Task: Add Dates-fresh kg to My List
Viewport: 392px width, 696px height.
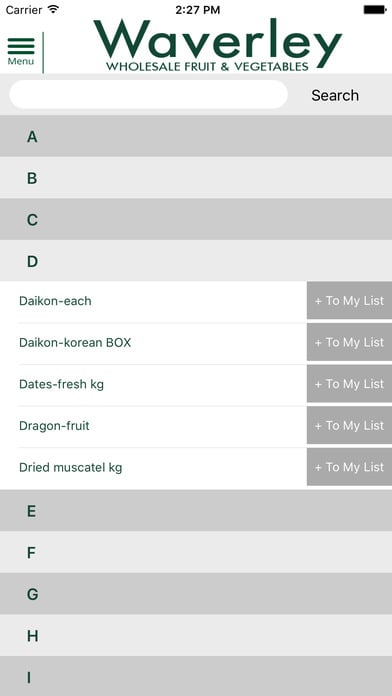Action: point(349,384)
